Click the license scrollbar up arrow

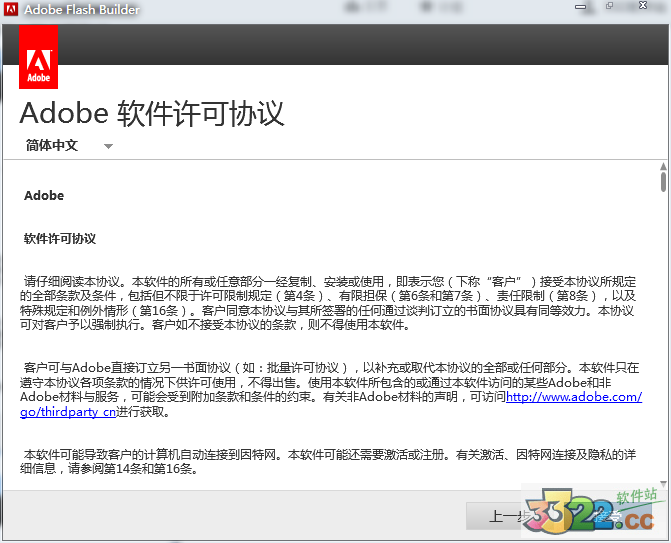[x=663, y=166]
